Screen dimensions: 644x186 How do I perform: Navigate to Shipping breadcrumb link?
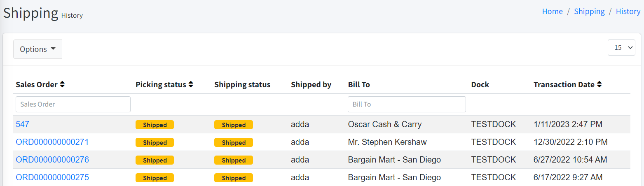click(x=589, y=12)
